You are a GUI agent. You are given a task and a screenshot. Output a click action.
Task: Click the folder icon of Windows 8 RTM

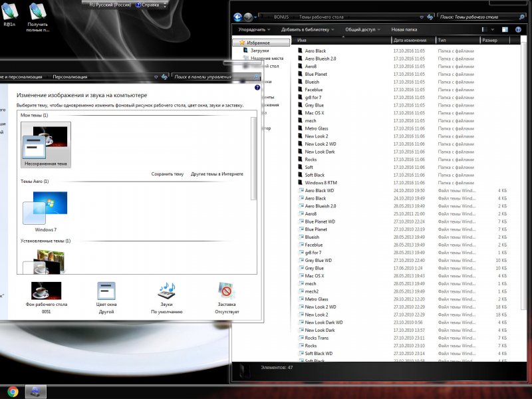[x=300, y=182]
